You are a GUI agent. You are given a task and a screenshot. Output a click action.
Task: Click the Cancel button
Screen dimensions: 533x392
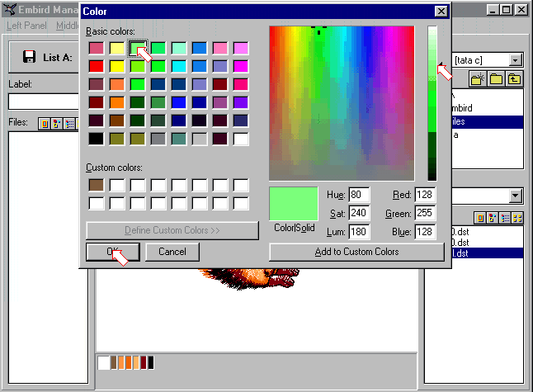point(172,252)
